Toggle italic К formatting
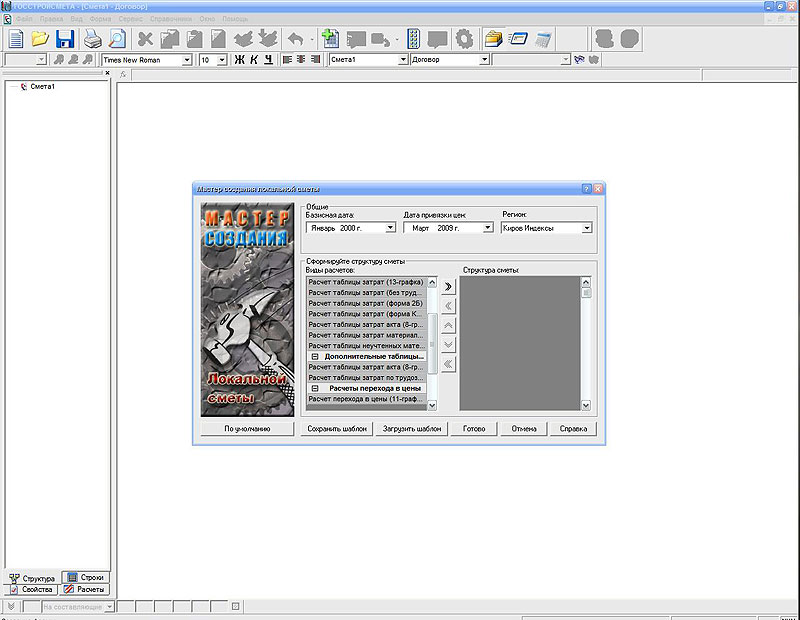This screenshot has width=800, height=620. pyautogui.click(x=254, y=60)
